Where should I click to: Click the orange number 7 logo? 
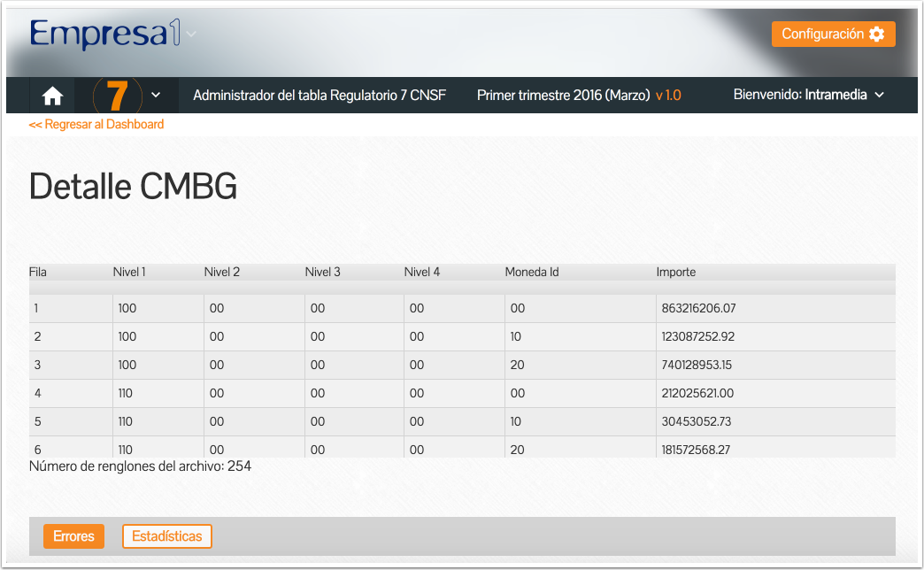point(117,96)
